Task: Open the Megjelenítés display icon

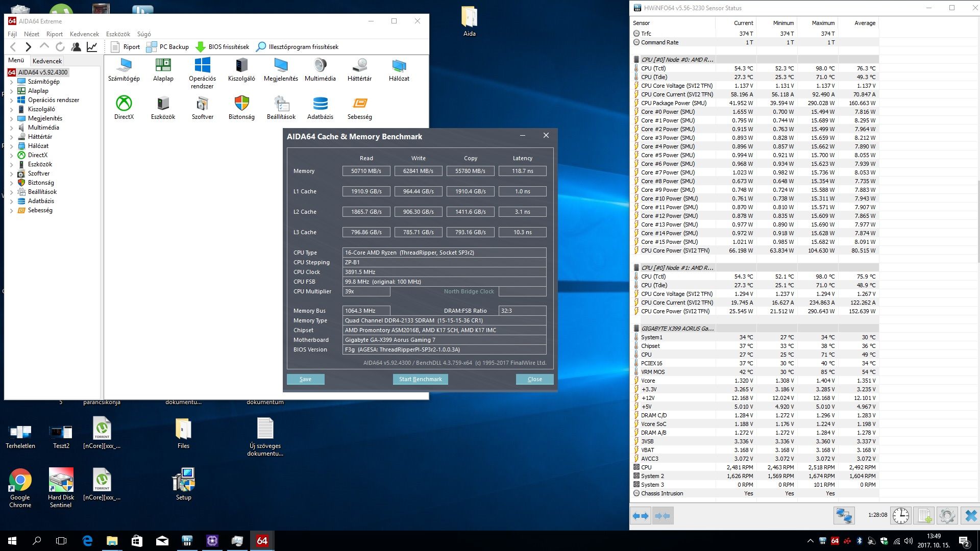Action: pos(281,70)
